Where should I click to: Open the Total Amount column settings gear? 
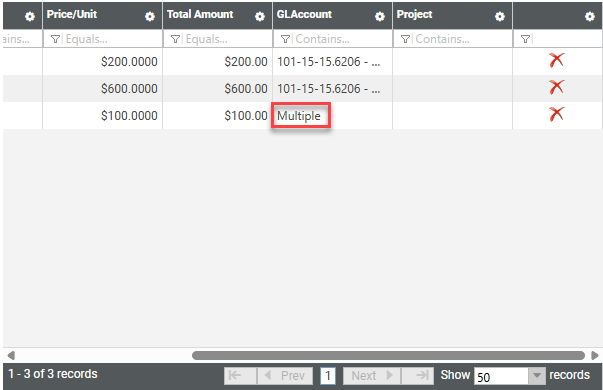(260, 17)
